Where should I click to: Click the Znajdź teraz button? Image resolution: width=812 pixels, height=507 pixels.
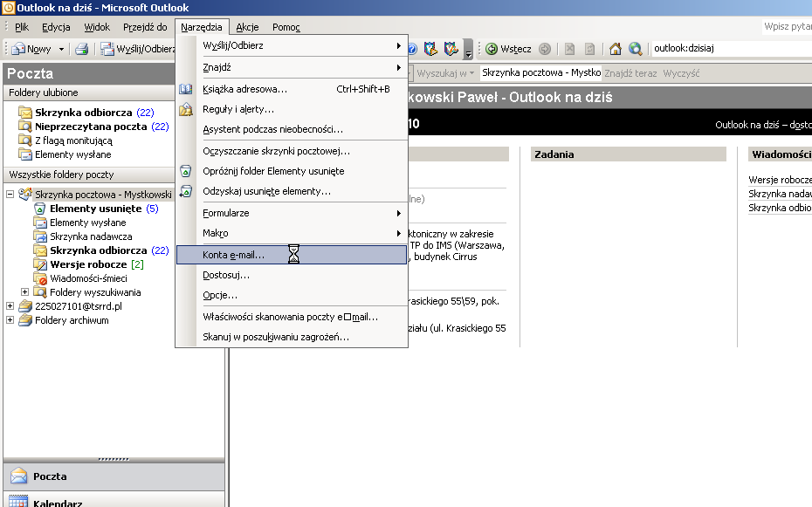tap(630, 73)
